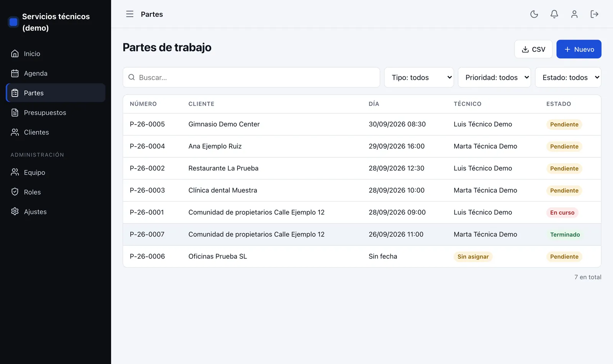This screenshot has height=364, width=613.
Task: Click the magnifier icon in search box
Action: pyautogui.click(x=131, y=77)
